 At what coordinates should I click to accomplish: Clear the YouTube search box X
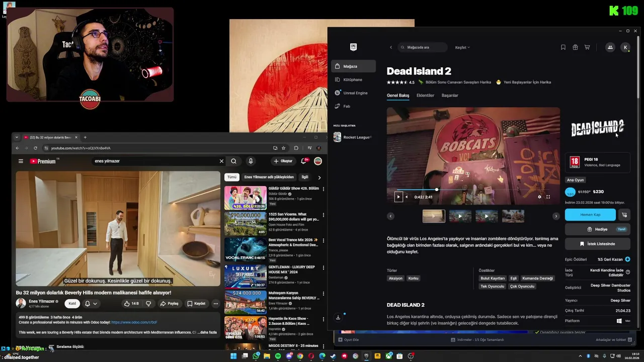221,161
